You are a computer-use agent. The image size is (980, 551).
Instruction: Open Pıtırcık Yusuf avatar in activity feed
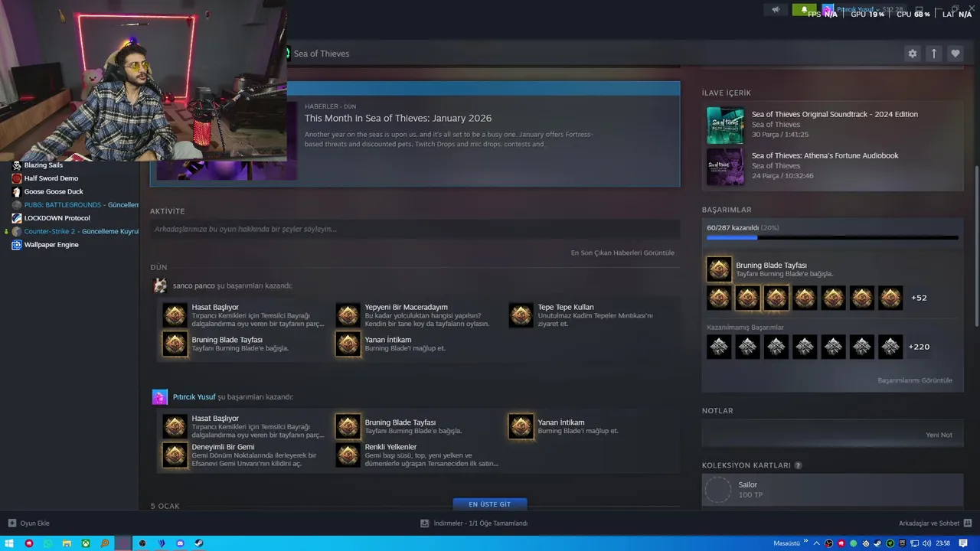pyautogui.click(x=159, y=396)
